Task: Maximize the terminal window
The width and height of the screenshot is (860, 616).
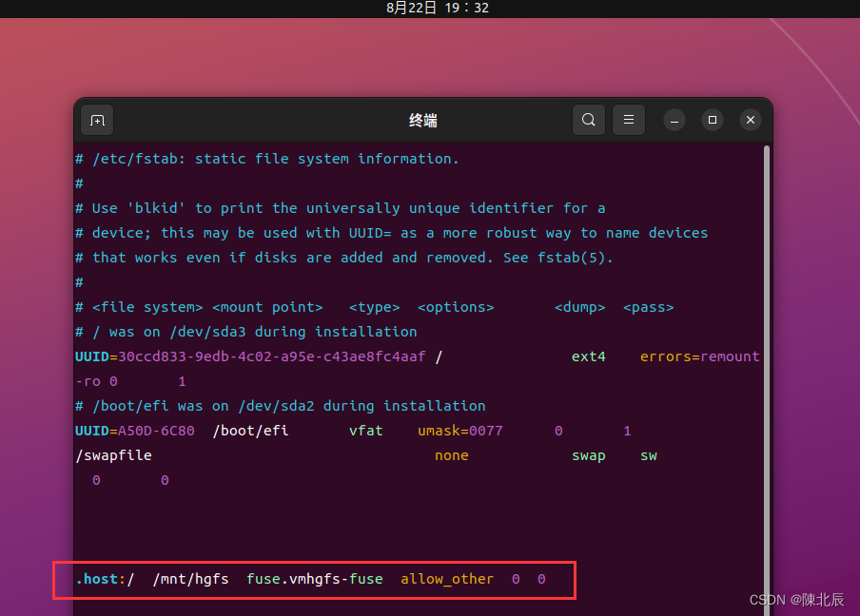Action: coord(713,120)
